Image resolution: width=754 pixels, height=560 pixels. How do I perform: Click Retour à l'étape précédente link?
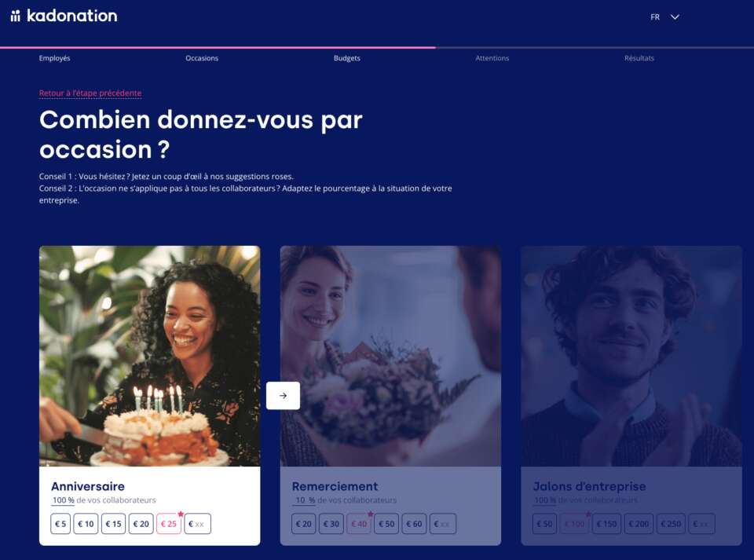[x=90, y=93]
